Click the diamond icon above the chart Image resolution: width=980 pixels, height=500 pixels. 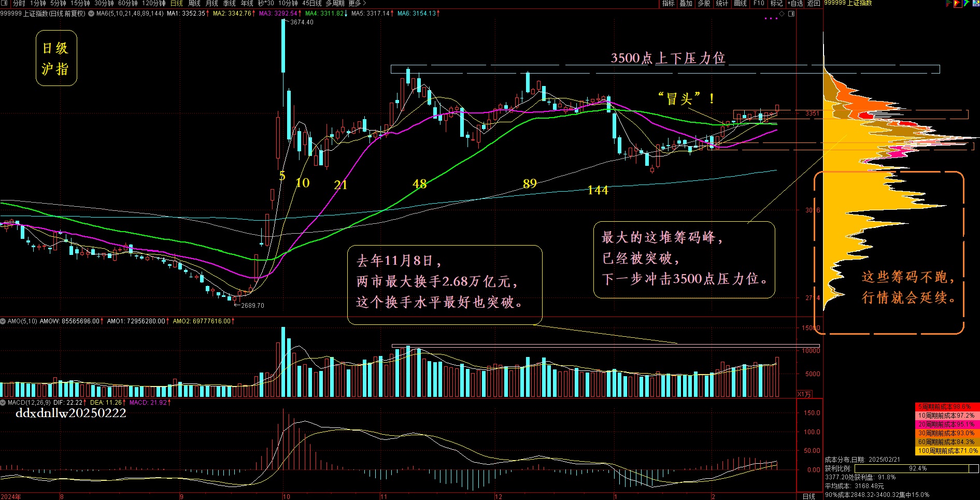(782, 13)
